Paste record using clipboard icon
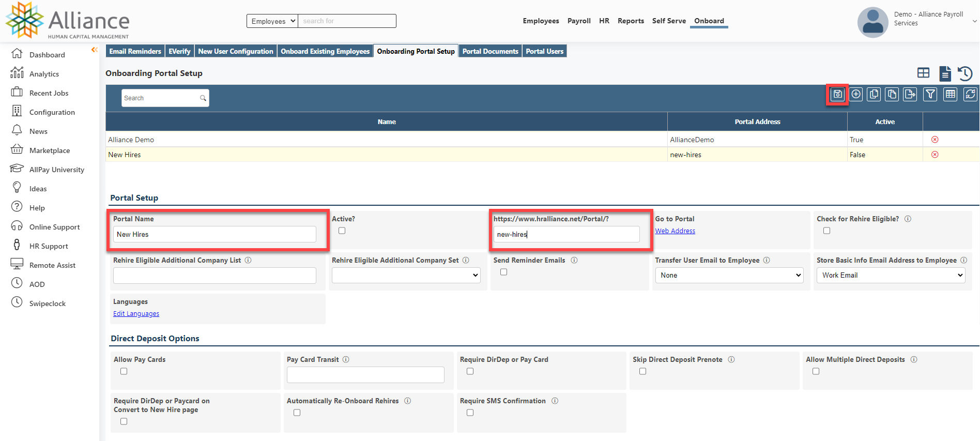This screenshot has width=980, height=441. click(892, 94)
